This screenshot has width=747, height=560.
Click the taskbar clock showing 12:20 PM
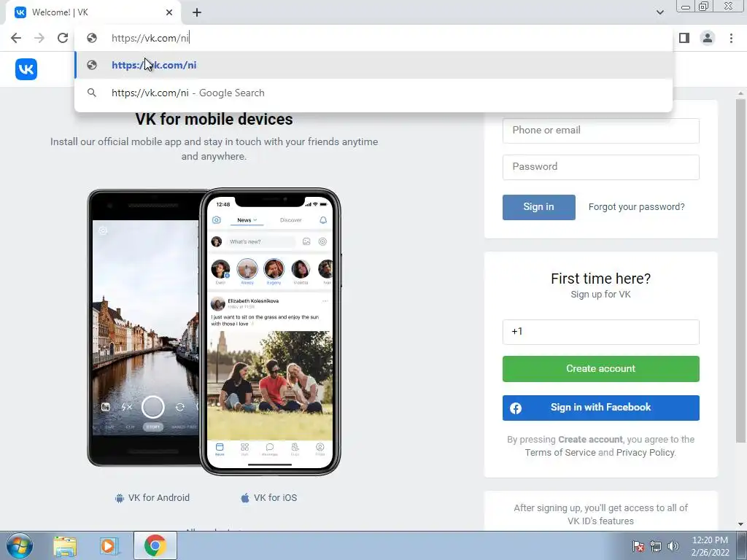point(710,546)
